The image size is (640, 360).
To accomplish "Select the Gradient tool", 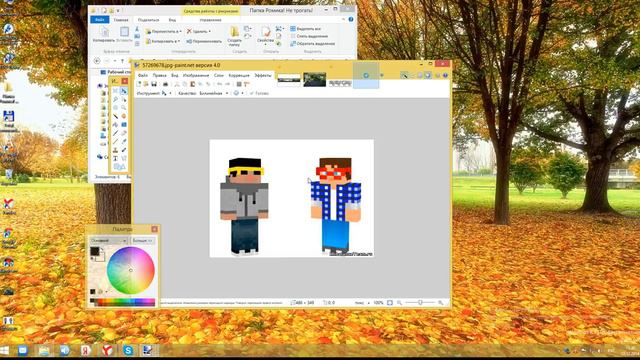I will click(124, 124).
